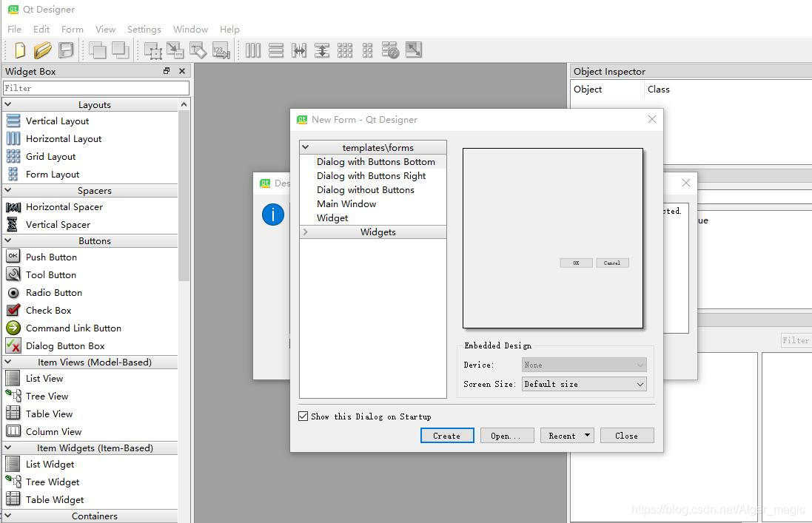This screenshot has height=523, width=812.
Task: Click Lay Out Horizontally in Splitter icon
Action: (x=299, y=50)
